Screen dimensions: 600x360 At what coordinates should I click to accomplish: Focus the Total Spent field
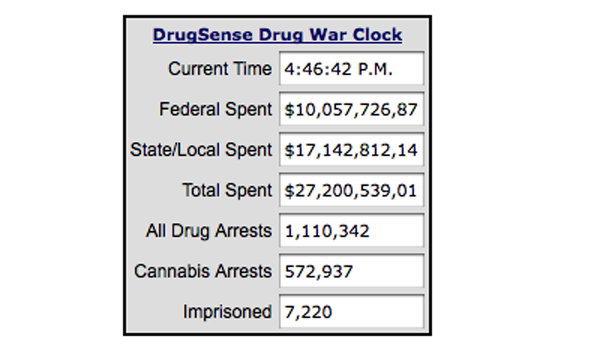point(352,190)
